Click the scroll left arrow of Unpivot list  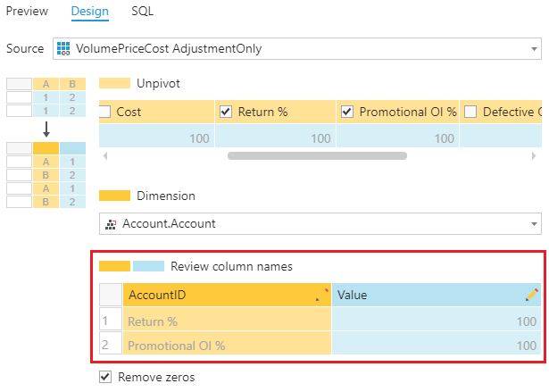105,155
